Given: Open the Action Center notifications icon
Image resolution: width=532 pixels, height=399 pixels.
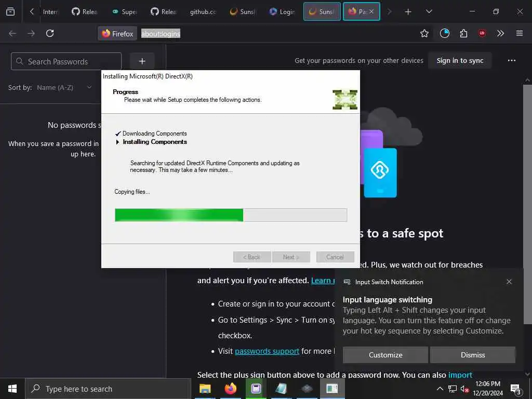Looking at the screenshot, I should [x=516, y=389].
